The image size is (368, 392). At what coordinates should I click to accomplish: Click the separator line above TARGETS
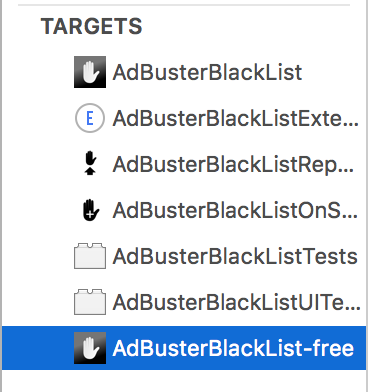[x=184, y=5]
